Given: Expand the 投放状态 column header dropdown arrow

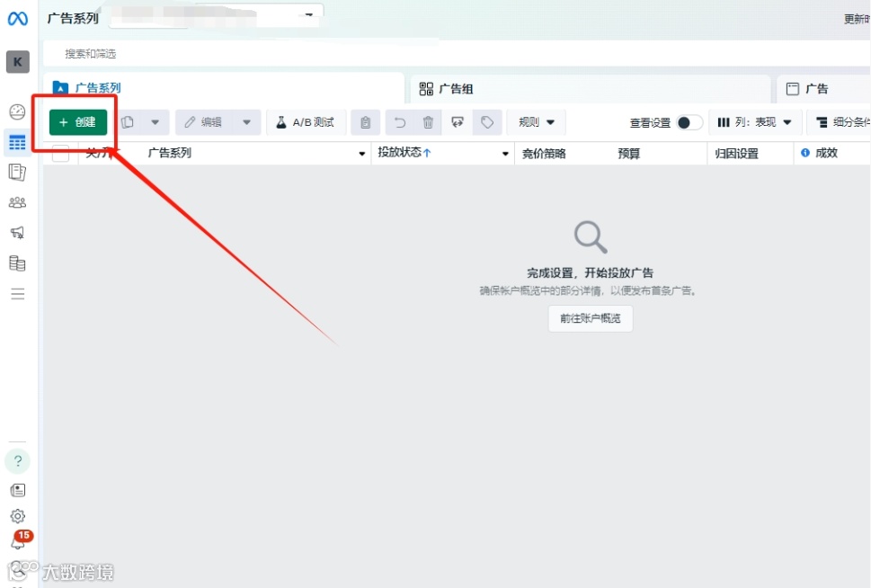Looking at the screenshot, I should point(505,154).
